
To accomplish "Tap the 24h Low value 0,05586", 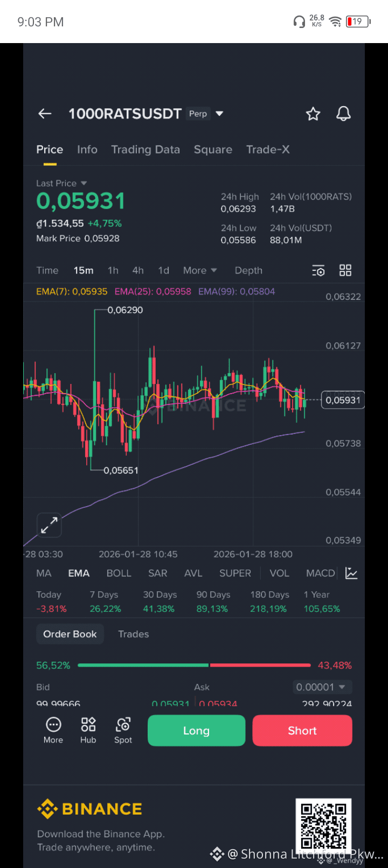I will click(238, 240).
